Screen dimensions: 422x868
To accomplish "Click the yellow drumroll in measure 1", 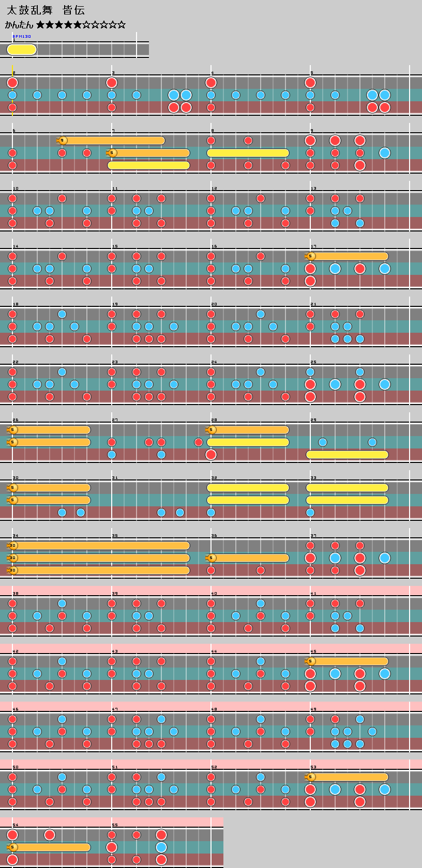I will pos(22,50).
